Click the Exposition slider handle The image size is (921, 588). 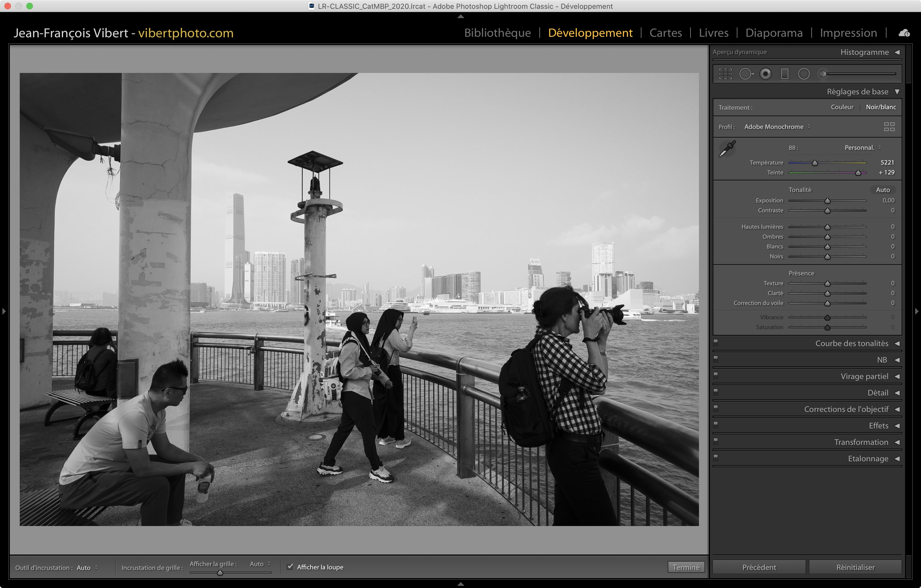point(827,201)
